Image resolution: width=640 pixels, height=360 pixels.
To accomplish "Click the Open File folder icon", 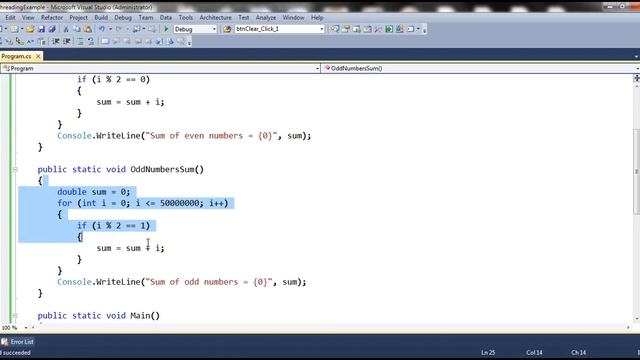I will (30, 29).
